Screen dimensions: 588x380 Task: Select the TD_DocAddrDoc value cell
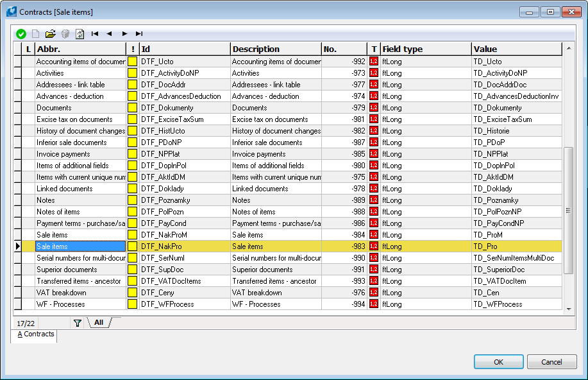click(x=517, y=85)
